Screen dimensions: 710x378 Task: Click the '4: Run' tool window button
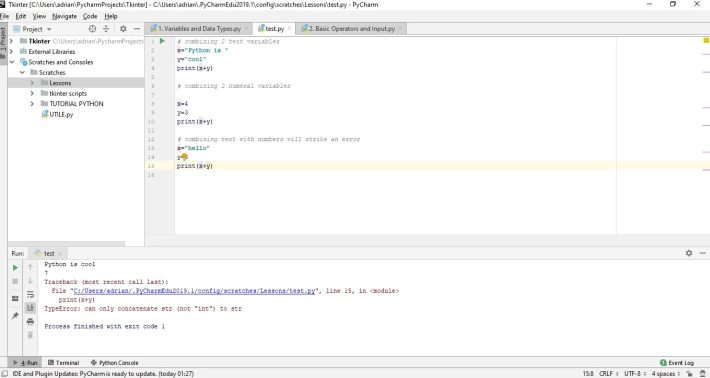(25, 363)
